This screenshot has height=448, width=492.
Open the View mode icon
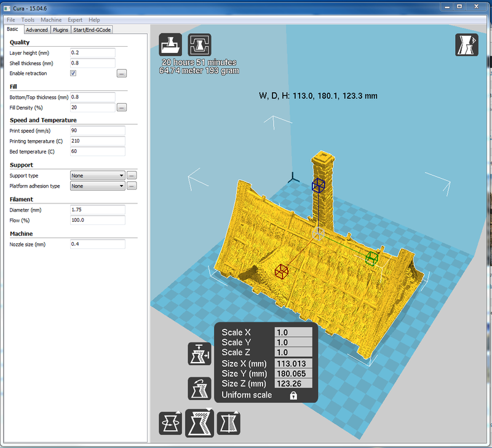[x=467, y=44]
